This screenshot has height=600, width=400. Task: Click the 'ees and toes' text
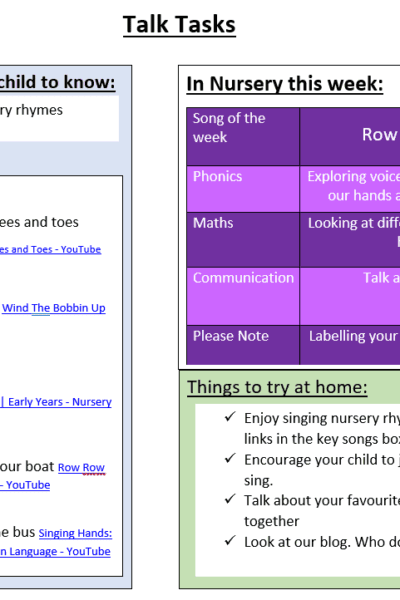coord(39,222)
